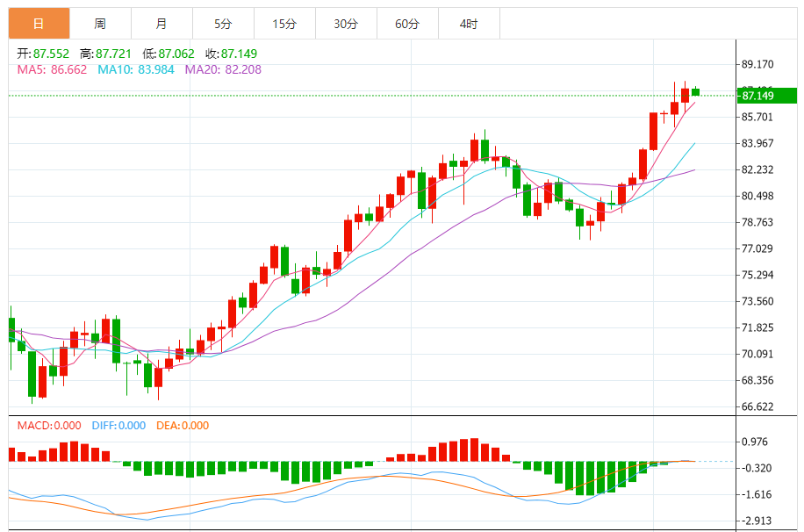Viewport: 804px width, 532px height.
Task: Click the 89.170 price axis label
Action: (x=757, y=65)
